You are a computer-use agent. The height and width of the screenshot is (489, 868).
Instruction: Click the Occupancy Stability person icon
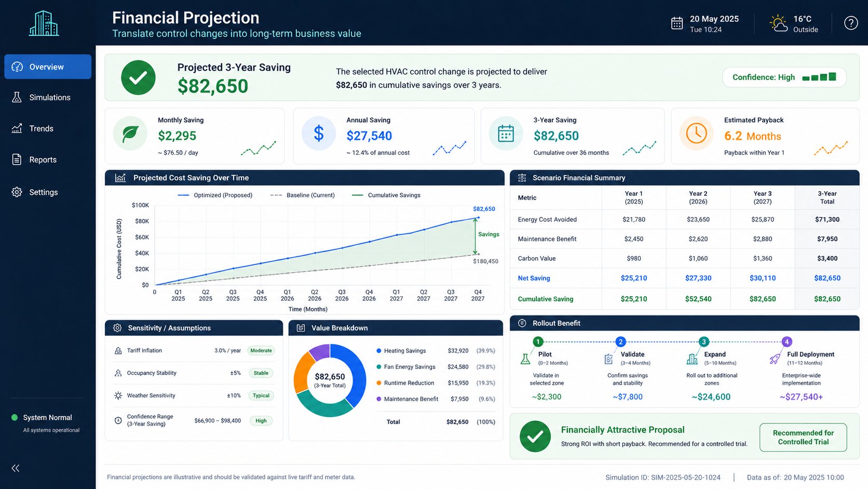point(118,373)
